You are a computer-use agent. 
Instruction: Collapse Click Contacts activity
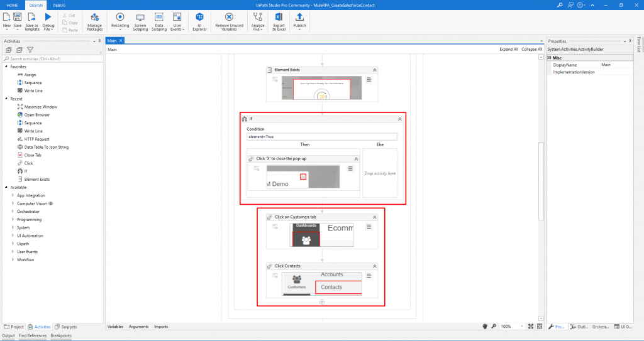click(374, 266)
